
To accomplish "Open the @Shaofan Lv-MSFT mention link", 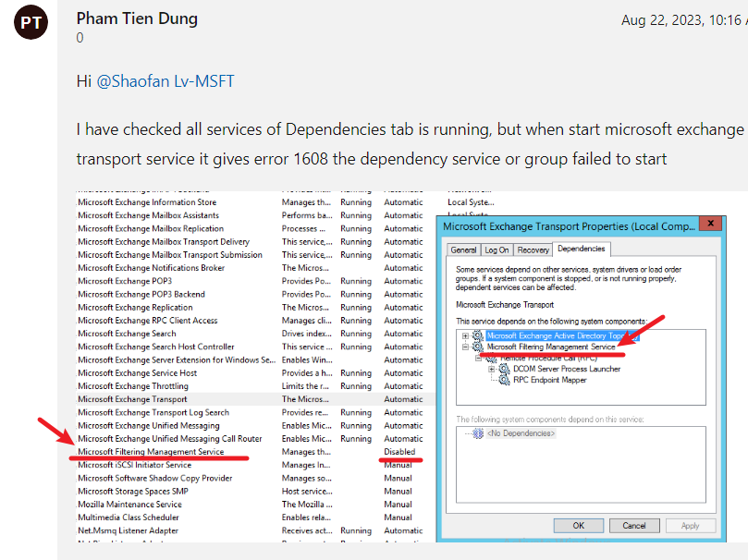I will click(166, 81).
